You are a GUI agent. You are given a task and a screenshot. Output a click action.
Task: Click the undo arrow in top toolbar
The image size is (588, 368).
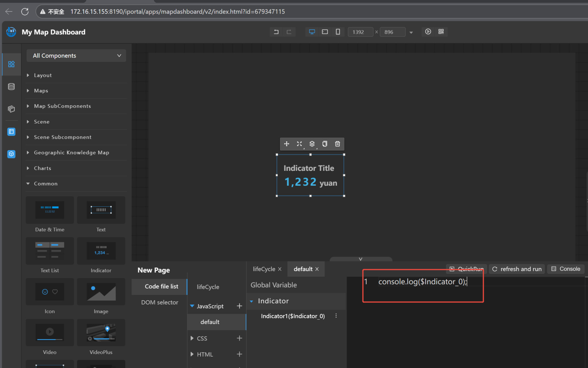(276, 32)
